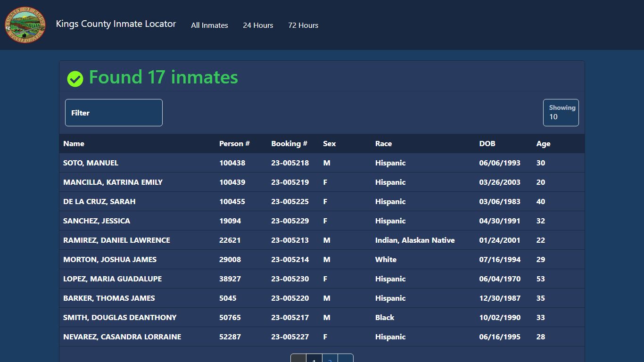The height and width of the screenshot is (362, 644).
Task: Click person number 22621
Action: (230, 240)
